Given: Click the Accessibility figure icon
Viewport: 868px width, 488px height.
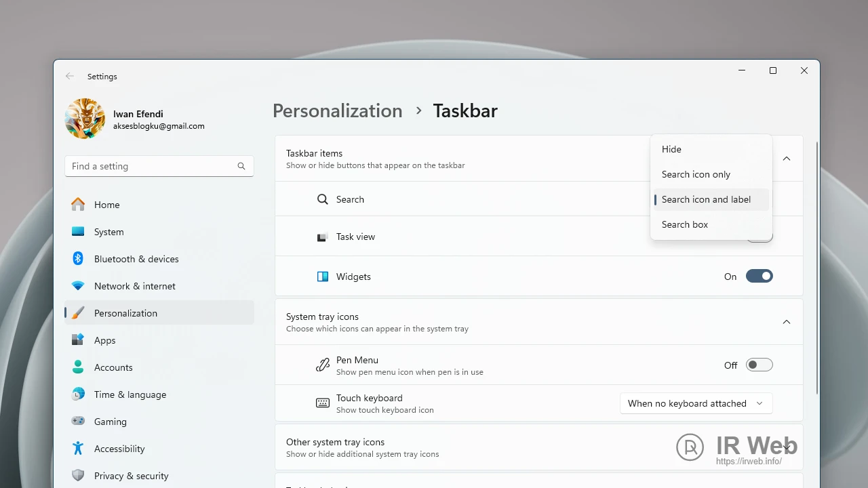Looking at the screenshot, I should (78, 449).
